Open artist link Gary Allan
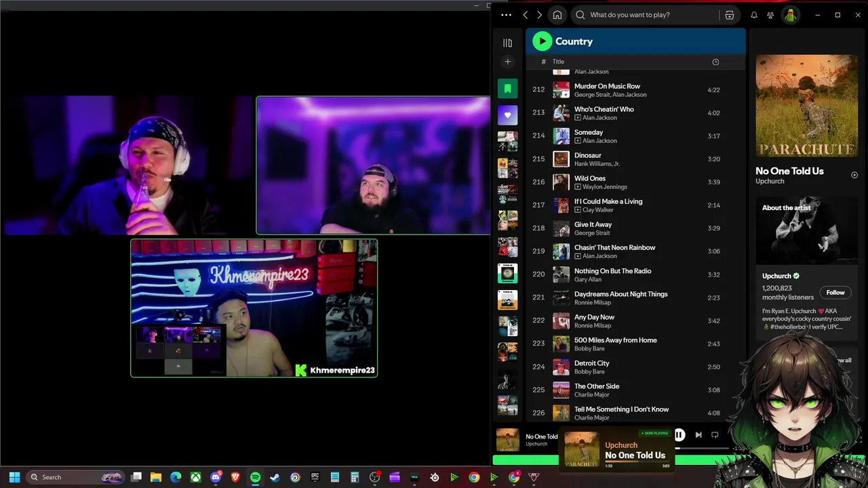The image size is (868, 488). point(588,279)
